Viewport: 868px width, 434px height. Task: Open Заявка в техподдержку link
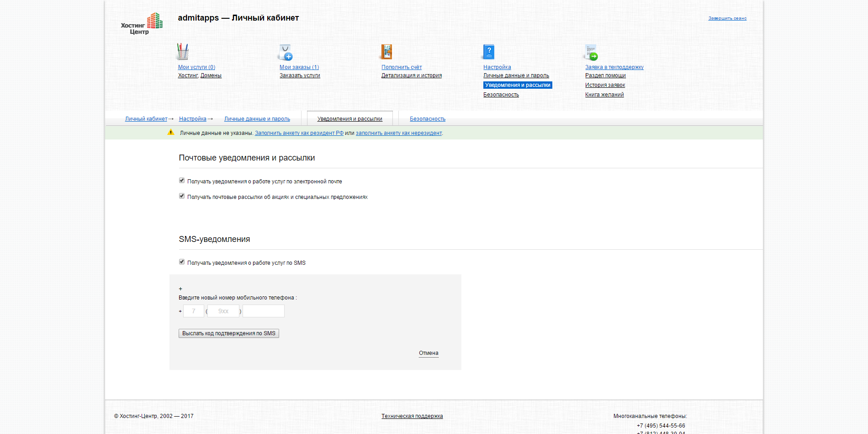pos(614,67)
